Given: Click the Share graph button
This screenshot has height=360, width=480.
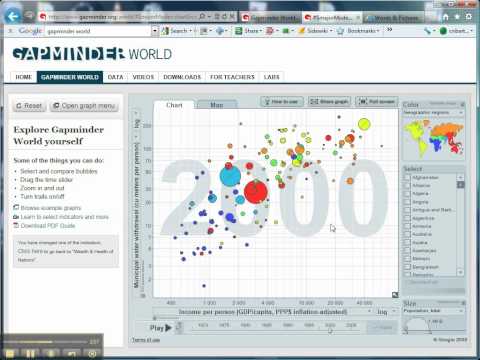Looking at the screenshot, I should tap(329, 101).
